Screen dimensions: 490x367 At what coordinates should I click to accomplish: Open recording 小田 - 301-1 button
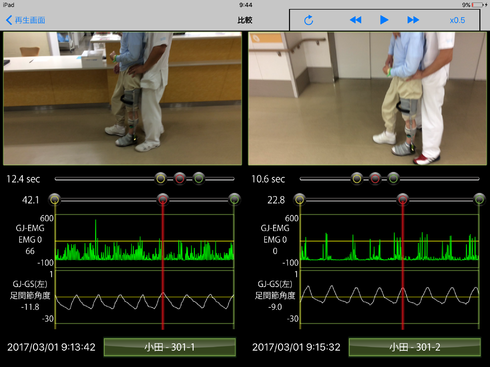coord(170,347)
